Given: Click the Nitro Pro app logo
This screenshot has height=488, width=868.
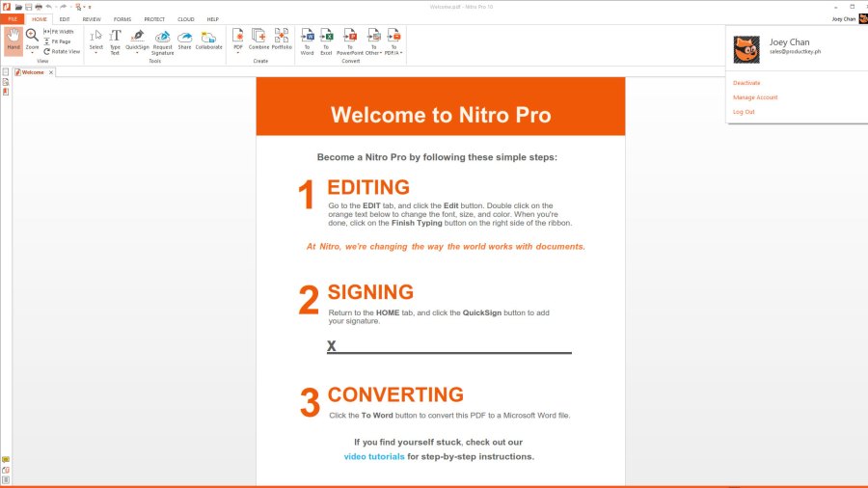Looking at the screenshot, I should pyautogui.click(x=6, y=7).
